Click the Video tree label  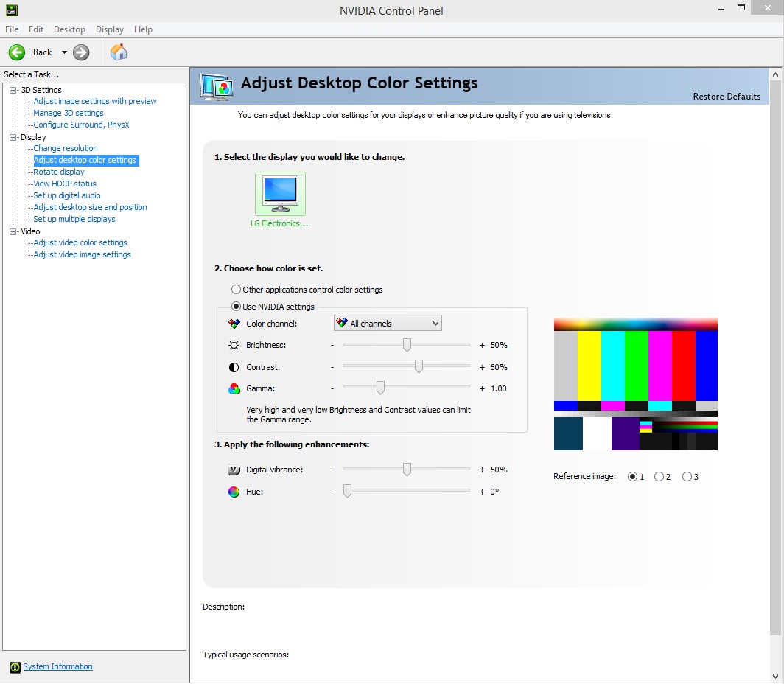pyautogui.click(x=30, y=231)
